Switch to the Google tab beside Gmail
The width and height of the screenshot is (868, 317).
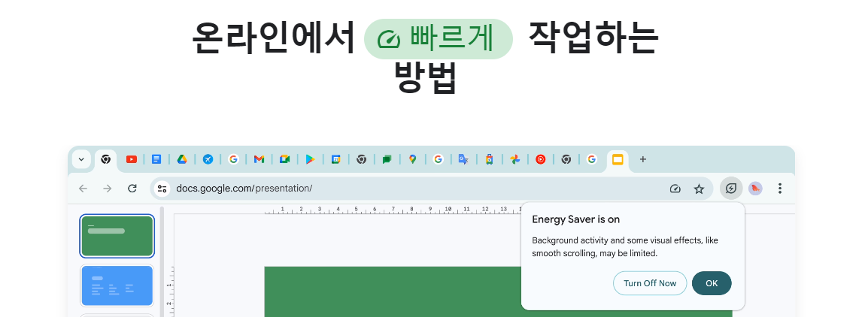(x=233, y=159)
